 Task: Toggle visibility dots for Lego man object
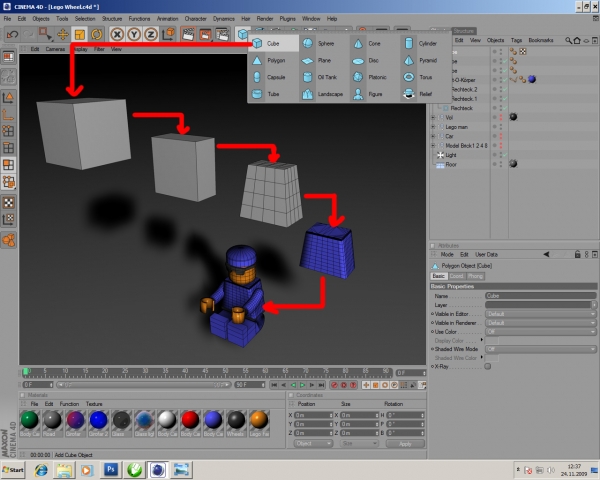501,127
